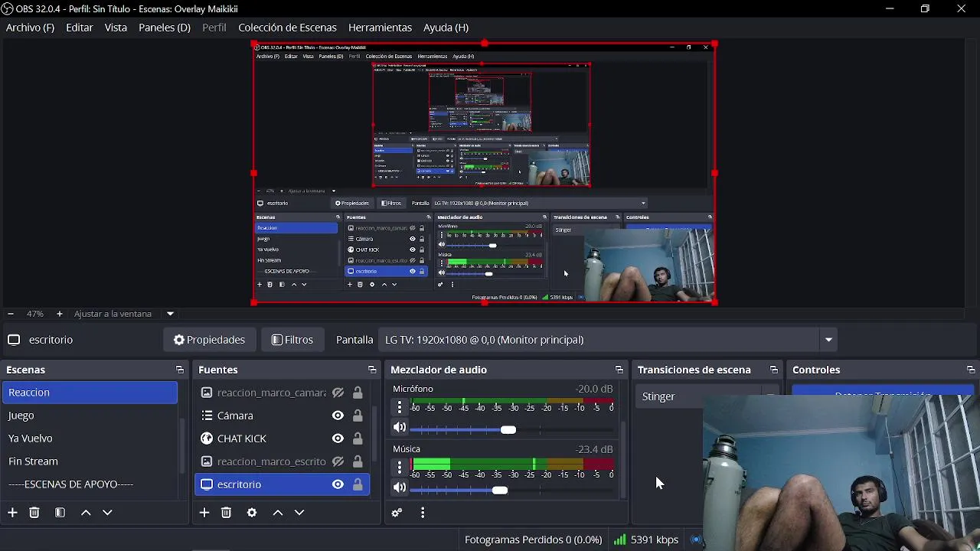980x551 pixels.
Task: Open the Herramientas menu
Action: click(x=380, y=28)
